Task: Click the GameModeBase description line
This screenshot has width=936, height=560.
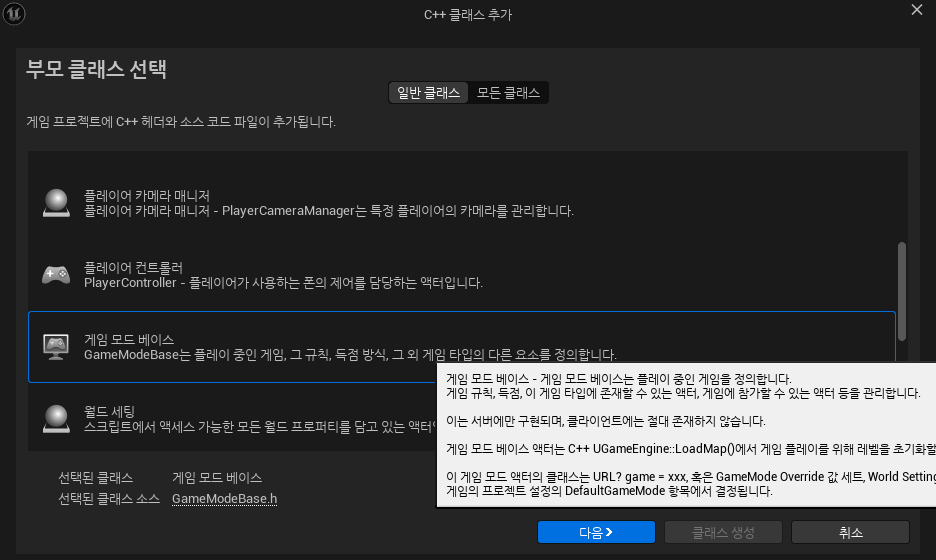Action: (350, 355)
